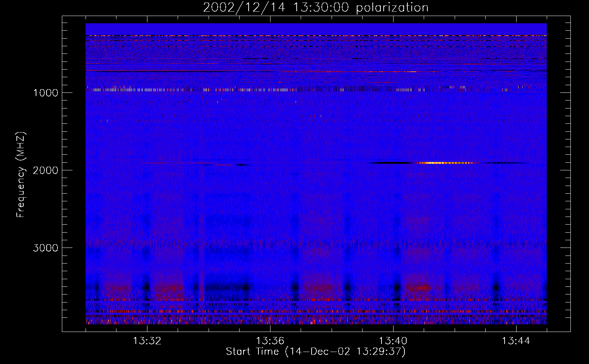589x364 pixels.
Task: Click the 13:44 time tick label
Action: coord(516,341)
